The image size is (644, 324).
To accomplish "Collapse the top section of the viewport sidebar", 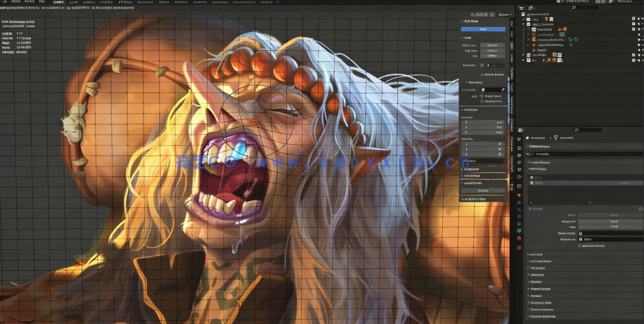I will click(463, 21).
